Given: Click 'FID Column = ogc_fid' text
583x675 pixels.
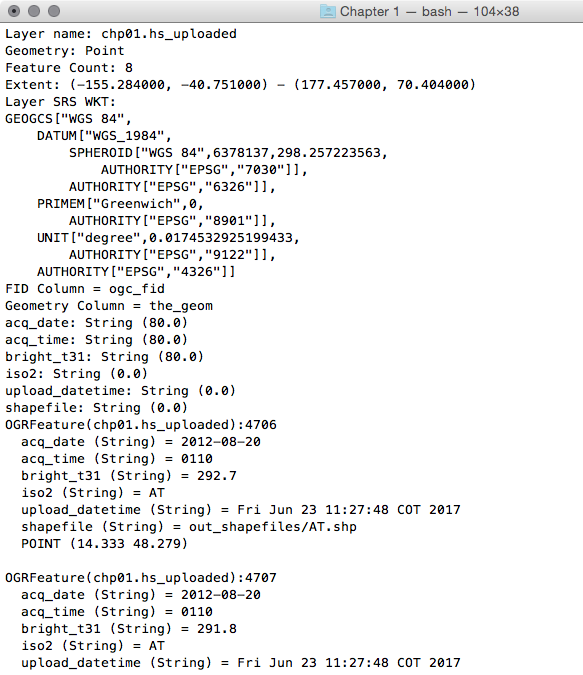Looking at the screenshot, I should (x=85, y=289).
